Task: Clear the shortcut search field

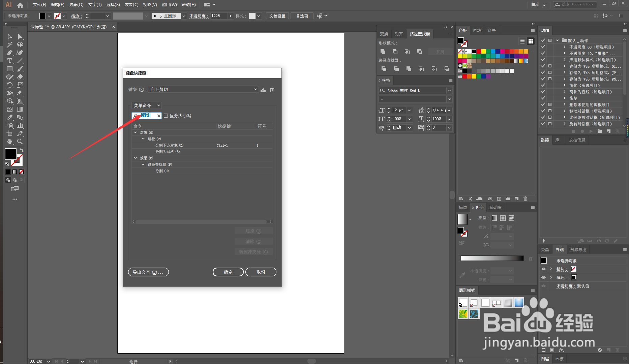Action: [x=159, y=116]
